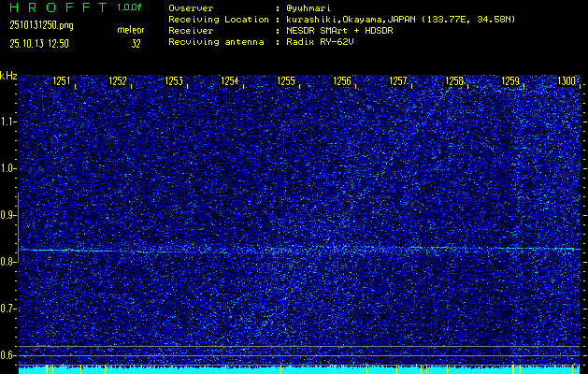Select the meteor label
The width and height of the screenshot is (588, 374).
pyautogui.click(x=130, y=30)
